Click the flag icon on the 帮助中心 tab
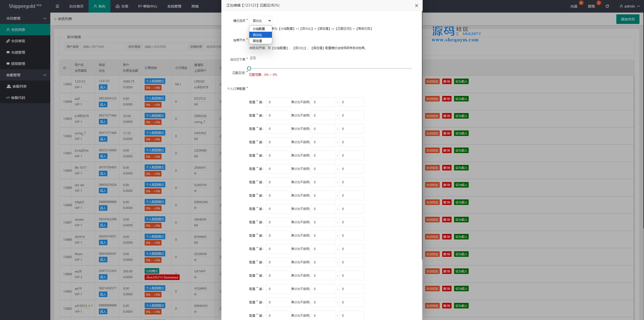This screenshot has height=320, width=644. [140, 6]
